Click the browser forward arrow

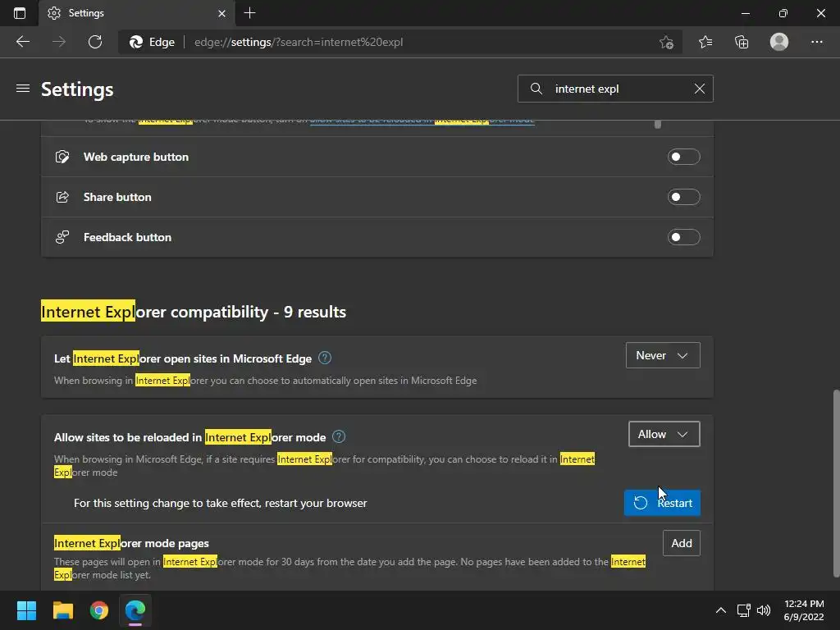[59, 42]
